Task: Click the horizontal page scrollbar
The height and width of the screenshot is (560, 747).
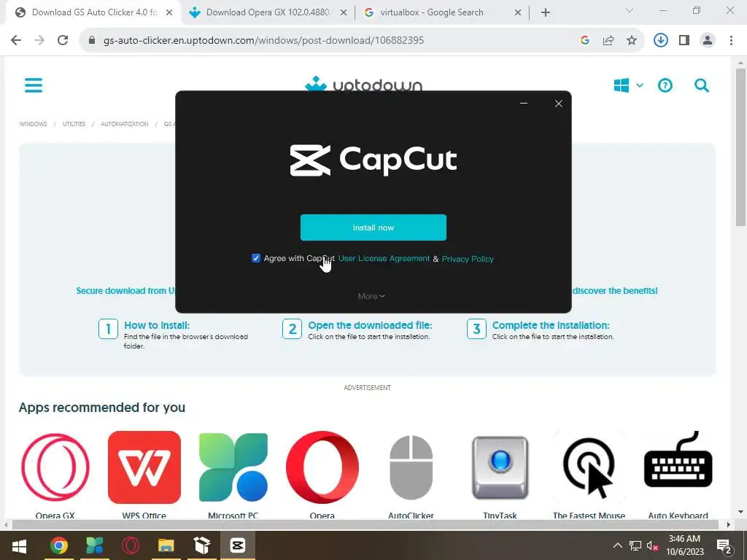Action: [x=365, y=524]
